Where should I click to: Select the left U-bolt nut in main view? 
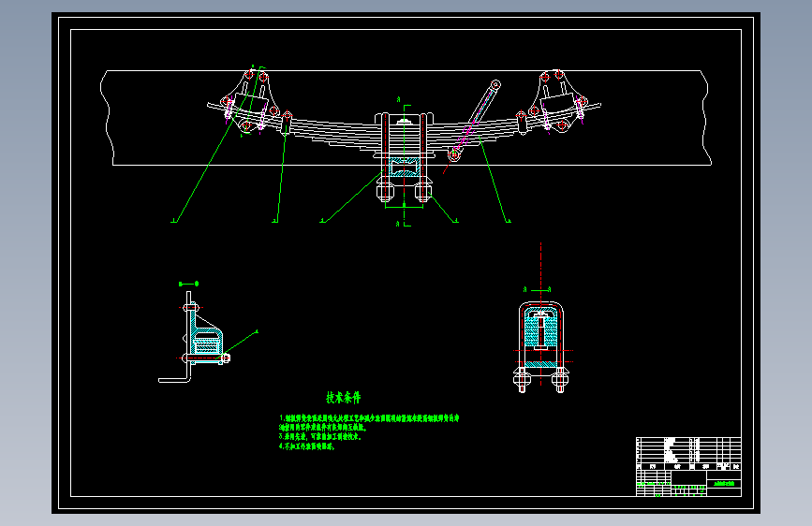point(385,192)
